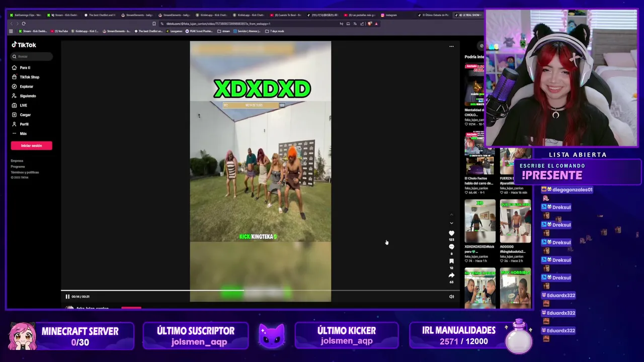This screenshot has width=644, height=362.
Task: Like the video with the heart icon
Action: 451,233
